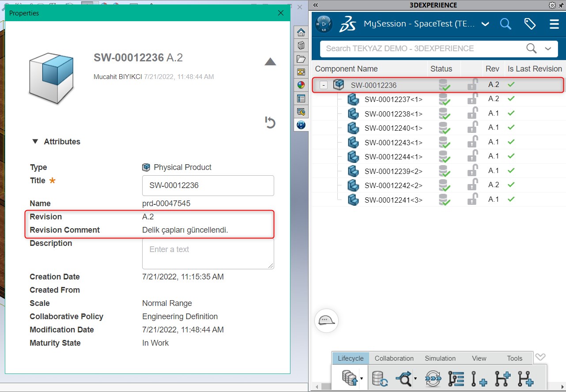
Task: Click lock icon of SW-00012241<3> row
Action: click(x=472, y=199)
